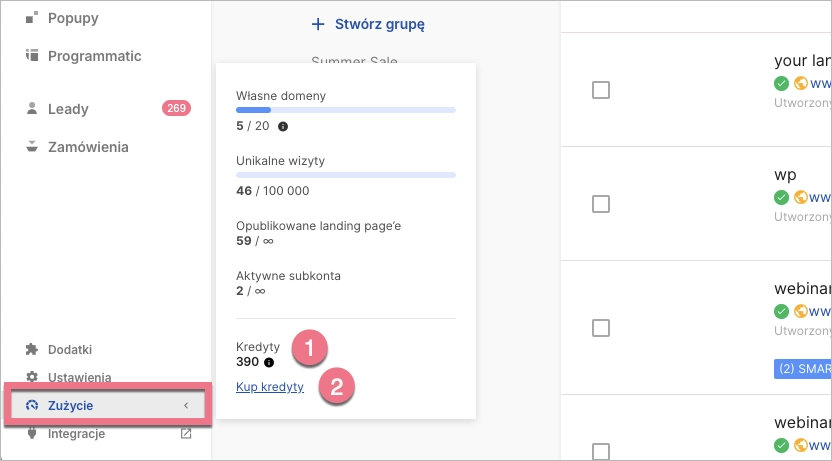Image resolution: width=832 pixels, height=461 pixels.
Task: Click info icon beside 5 / 20 domains
Action: [283, 127]
